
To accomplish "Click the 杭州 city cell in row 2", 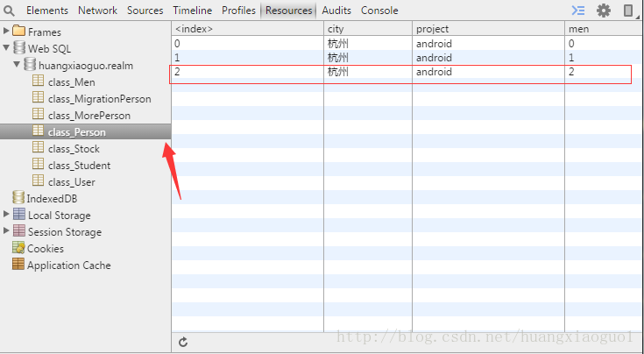I will pyautogui.click(x=368, y=72).
